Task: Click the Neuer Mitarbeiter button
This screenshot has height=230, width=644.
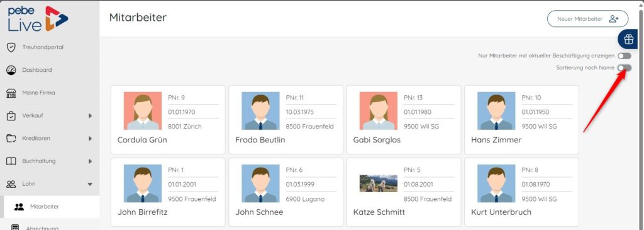Action: [x=587, y=19]
